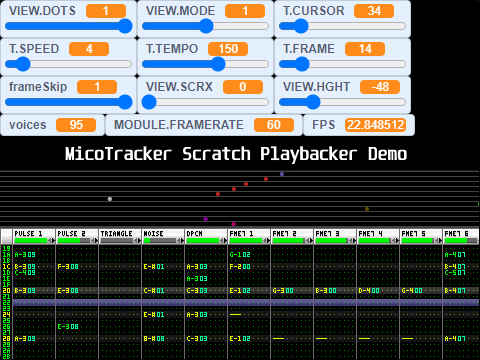Viewport: 480px width, 360px height.
Task: Select the NOISE channel header
Action: 163,237
